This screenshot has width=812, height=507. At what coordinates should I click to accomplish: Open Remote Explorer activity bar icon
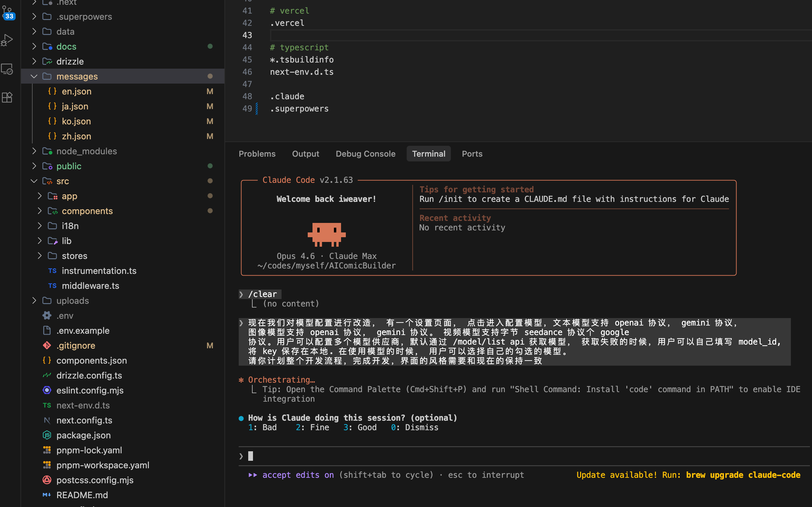point(7,69)
